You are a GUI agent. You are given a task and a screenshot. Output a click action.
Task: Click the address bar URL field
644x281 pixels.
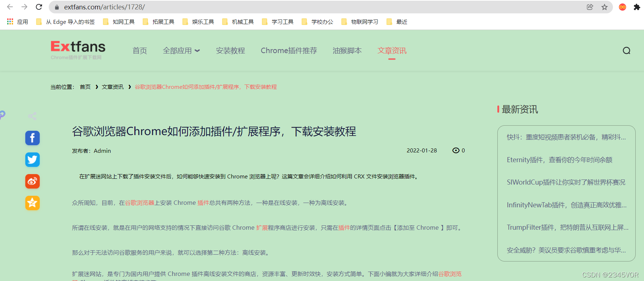click(318, 7)
